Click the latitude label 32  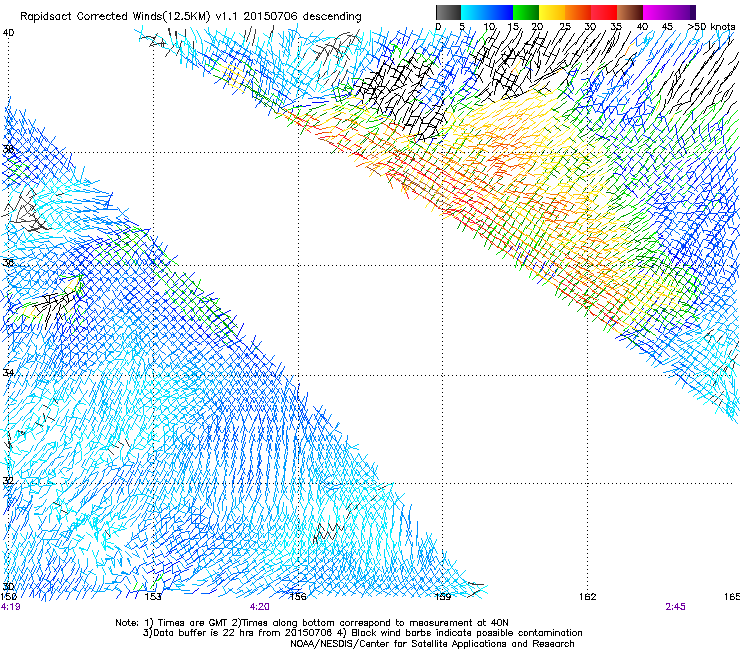tap(8, 481)
